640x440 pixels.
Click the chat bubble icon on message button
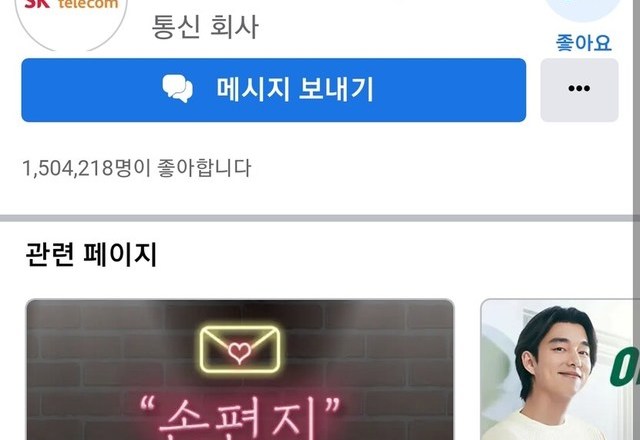(178, 89)
